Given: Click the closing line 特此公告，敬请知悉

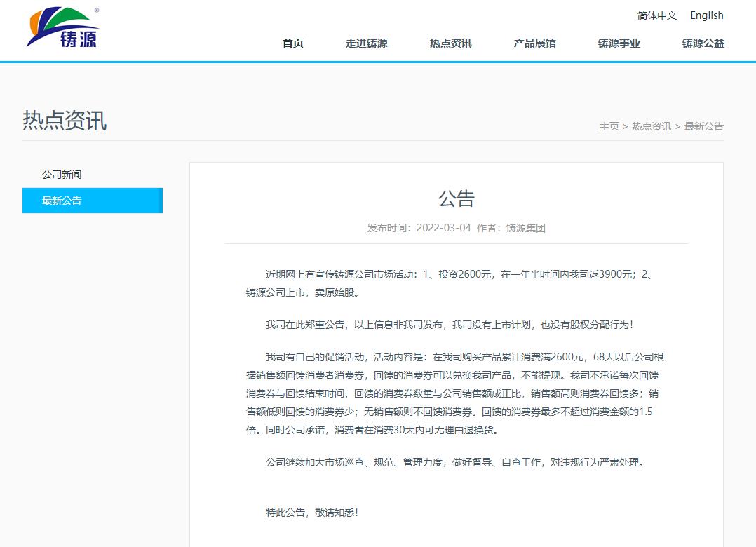Looking at the screenshot, I should [312, 513].
